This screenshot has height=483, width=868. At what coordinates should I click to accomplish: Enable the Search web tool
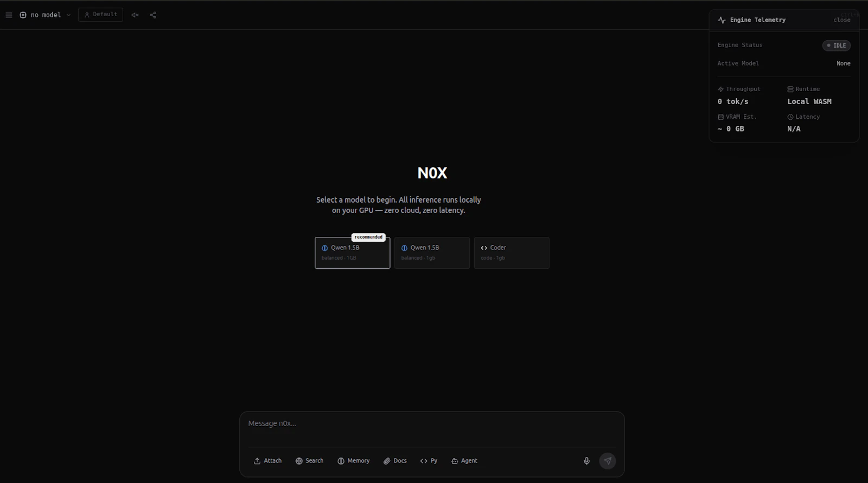309,461
